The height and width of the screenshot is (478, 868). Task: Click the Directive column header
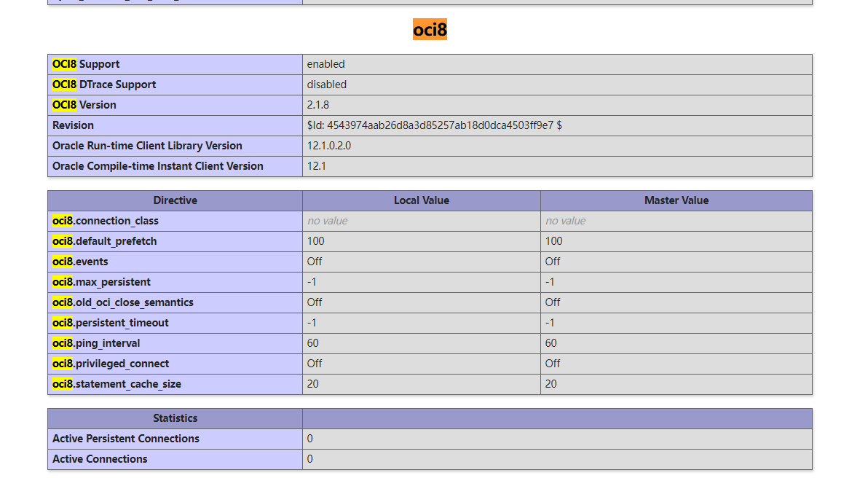(x=175, y=200)
